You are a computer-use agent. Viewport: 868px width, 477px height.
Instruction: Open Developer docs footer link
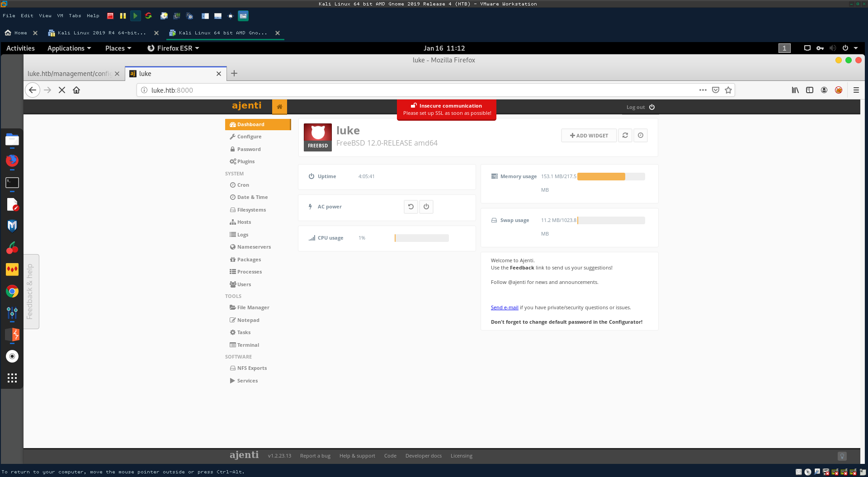(x=424, y=456)
